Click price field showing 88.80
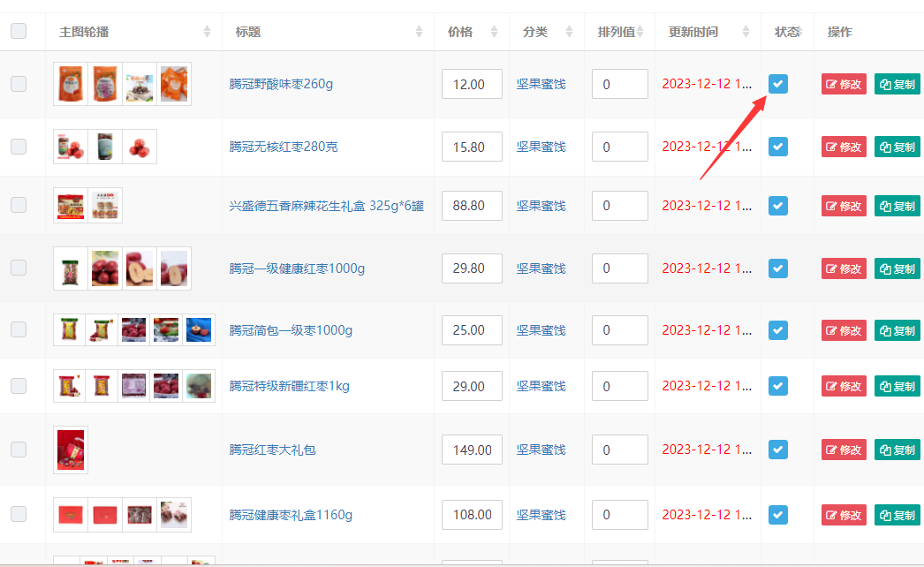This screenshot has height=567, width=924. [x=472, y=206]
